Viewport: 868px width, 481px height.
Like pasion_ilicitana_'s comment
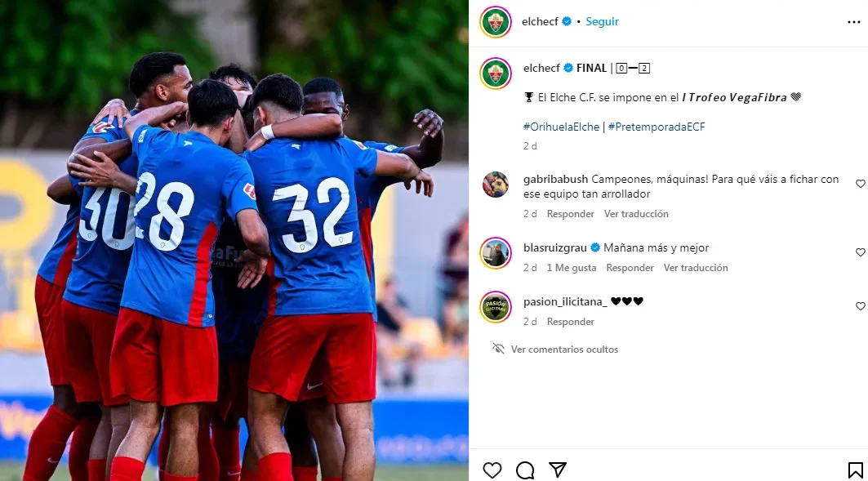[861, 306]
